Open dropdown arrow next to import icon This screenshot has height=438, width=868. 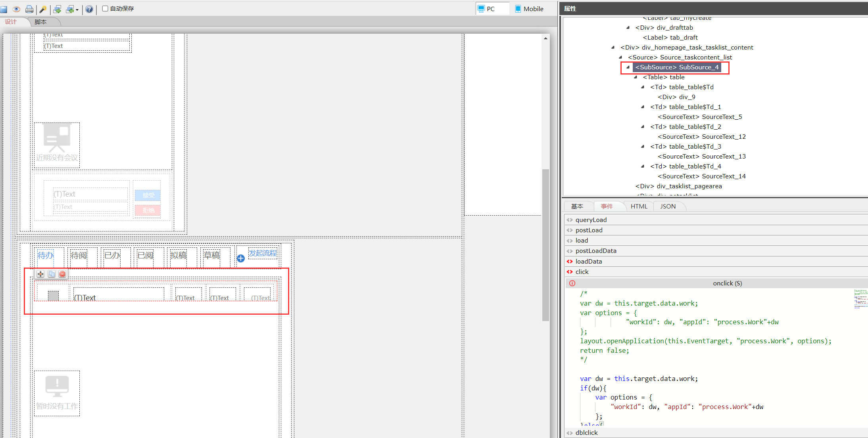click(x=77, y=10)
